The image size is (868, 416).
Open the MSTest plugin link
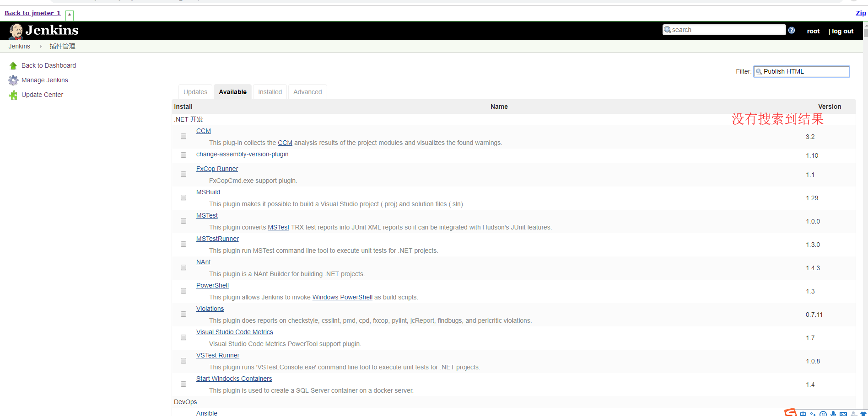tap(206, 215)
